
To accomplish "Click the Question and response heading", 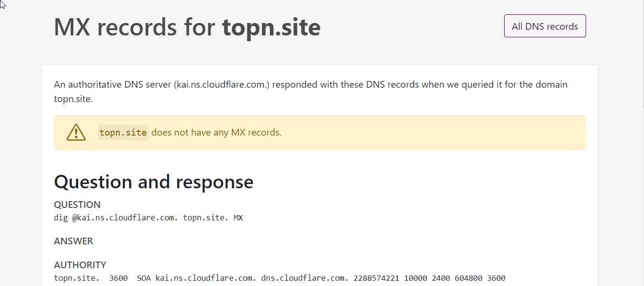I will [x=154, y=182].
